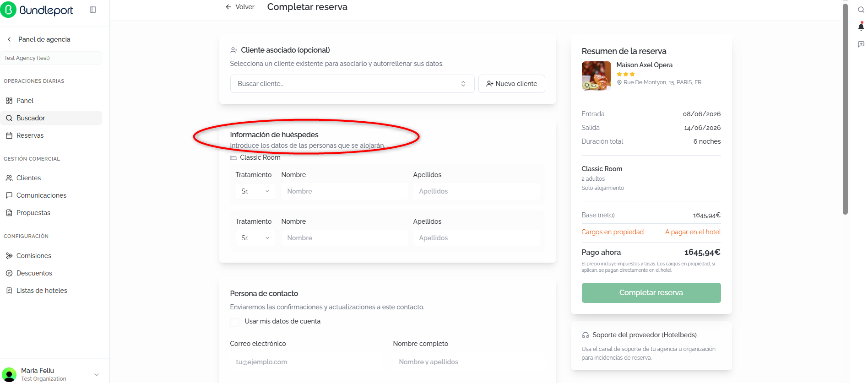Viewport: 868px width, 383px height.
Task: Open the feedback message icon in right rail
Action: [861, 44]
